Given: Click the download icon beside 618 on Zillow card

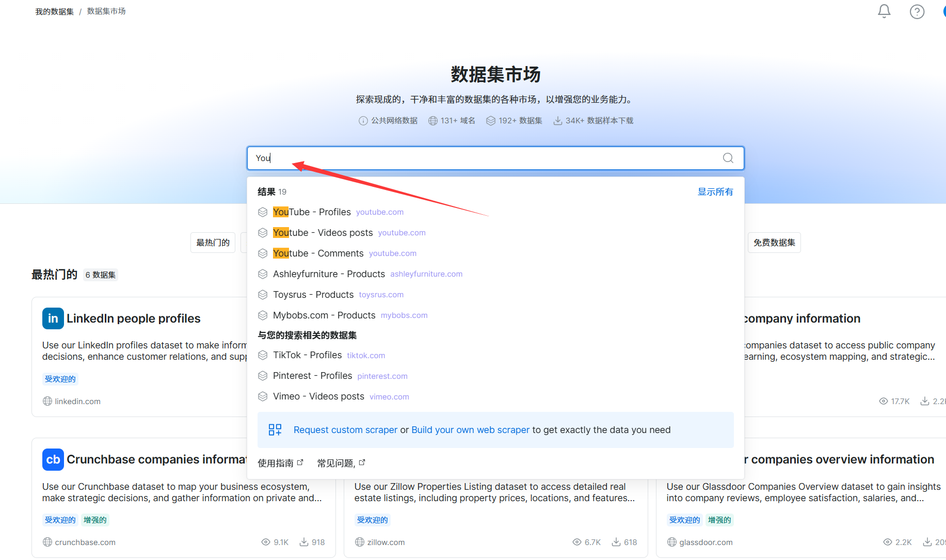Looking at the screenshot, I should point(616,542).
